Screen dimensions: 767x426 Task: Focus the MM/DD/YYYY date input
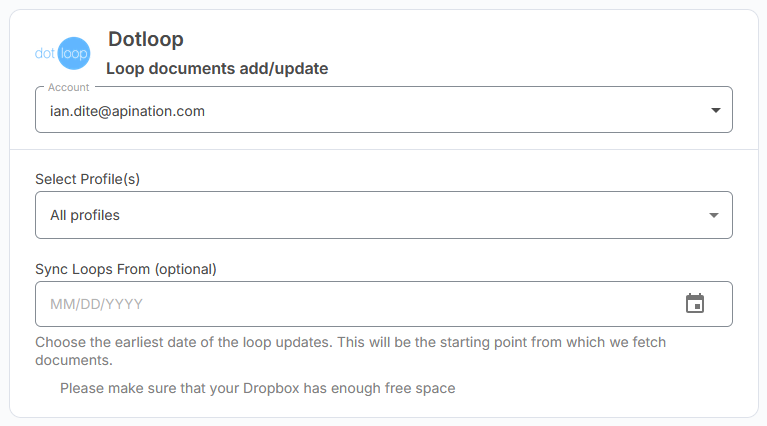[x=350, y=304]
